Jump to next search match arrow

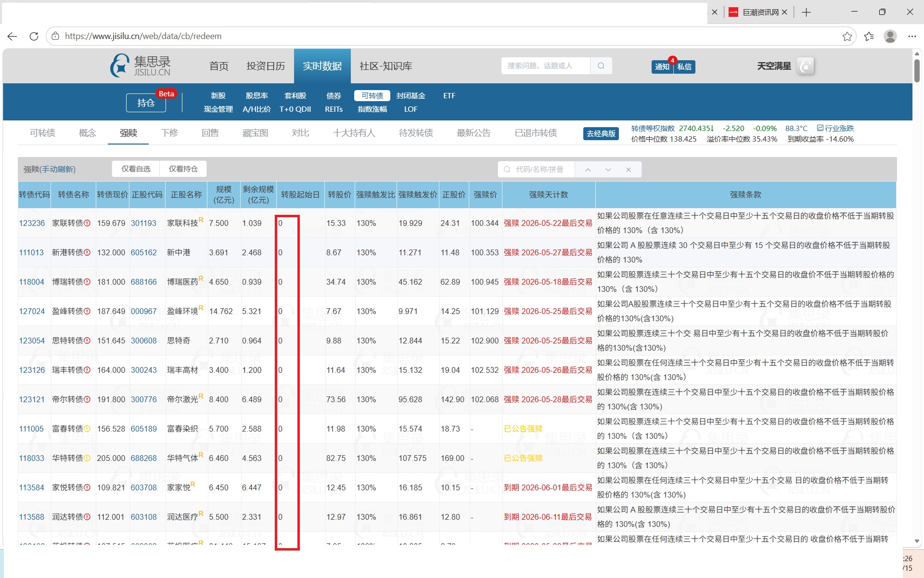click(608, 170)
